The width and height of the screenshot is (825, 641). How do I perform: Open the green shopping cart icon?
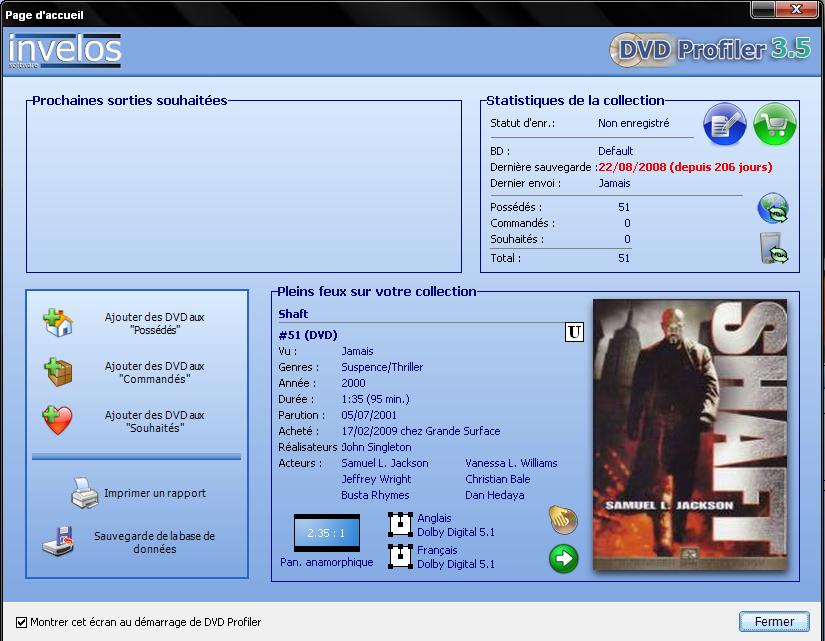coord(775,125)
